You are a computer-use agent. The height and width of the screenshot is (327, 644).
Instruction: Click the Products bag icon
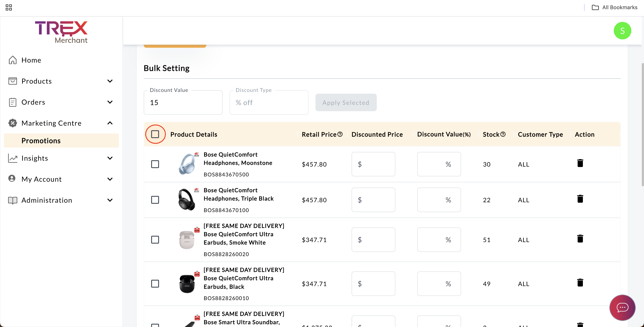[12, 81]
